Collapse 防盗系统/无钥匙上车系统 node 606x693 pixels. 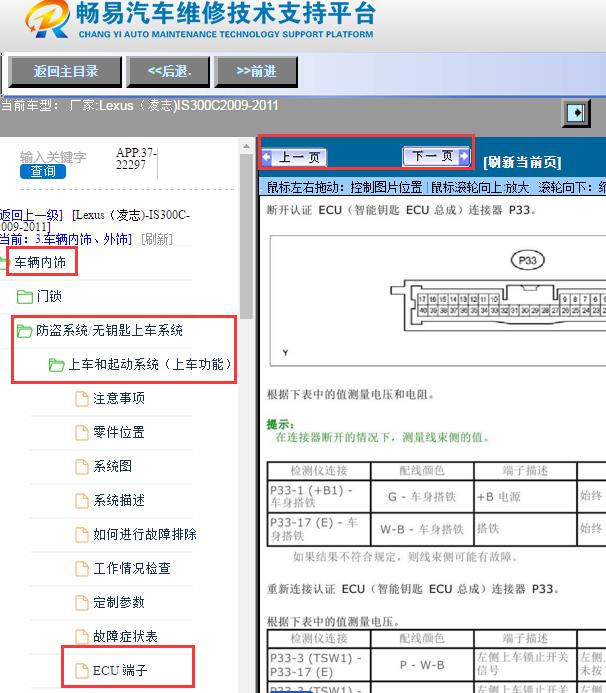pos(109,331)
